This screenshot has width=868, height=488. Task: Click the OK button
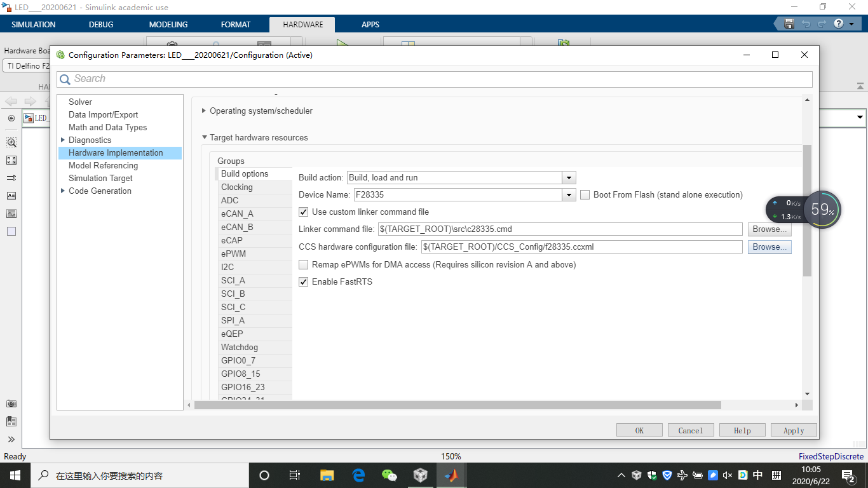(x=639, y=430)
